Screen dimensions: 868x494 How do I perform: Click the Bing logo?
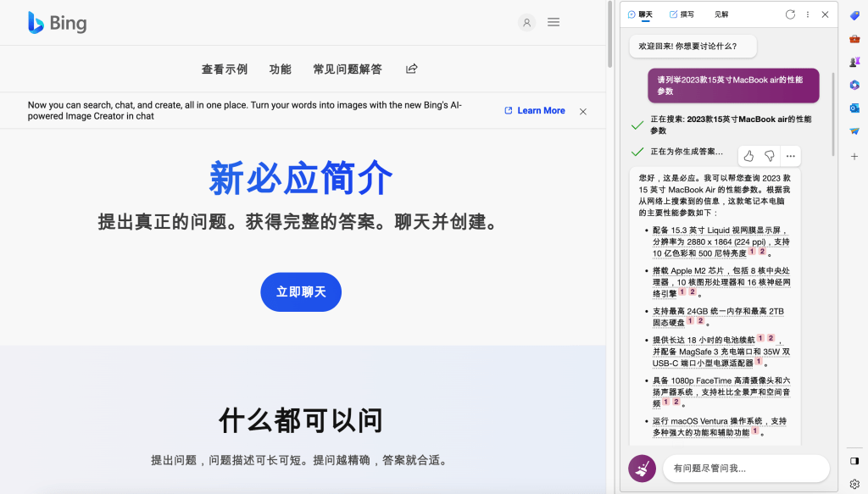(x=58, y=23)
